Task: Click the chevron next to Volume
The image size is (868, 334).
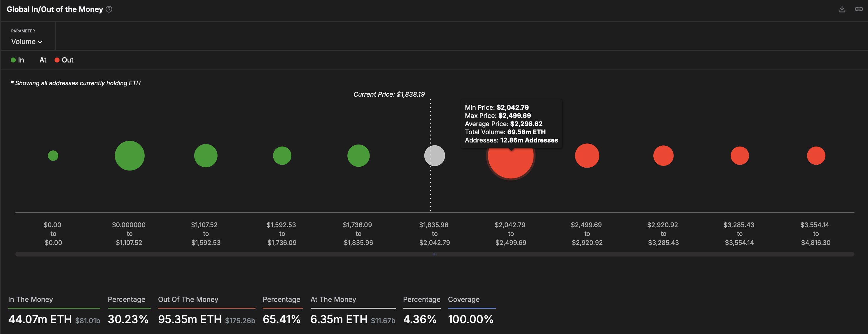Action: coord(40,42)
